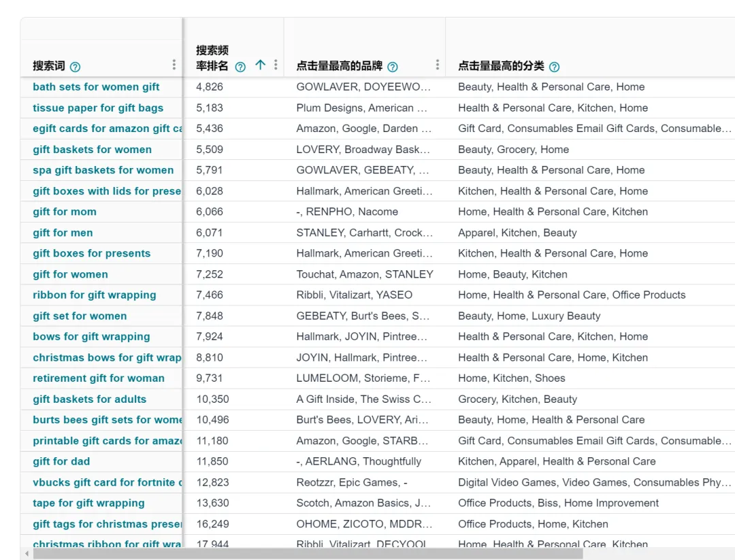
Task: Open 'gift for men' keyword link
Action: coord(63,233)
